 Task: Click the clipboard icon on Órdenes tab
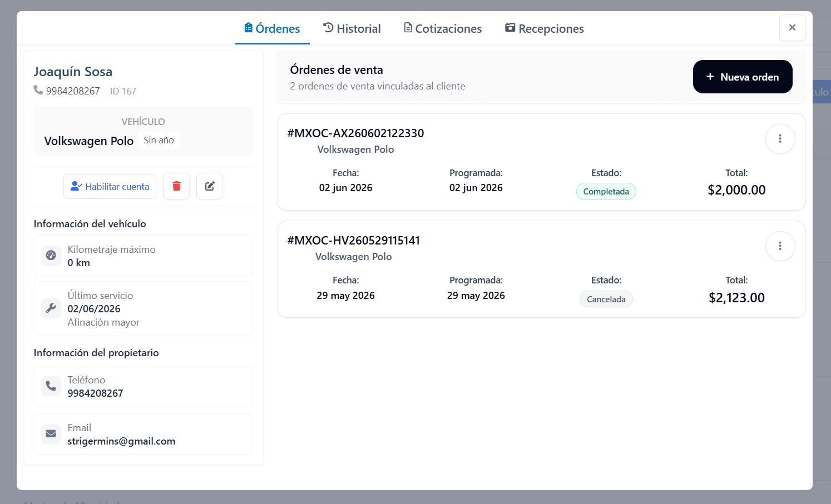click(x=249, y=28)
